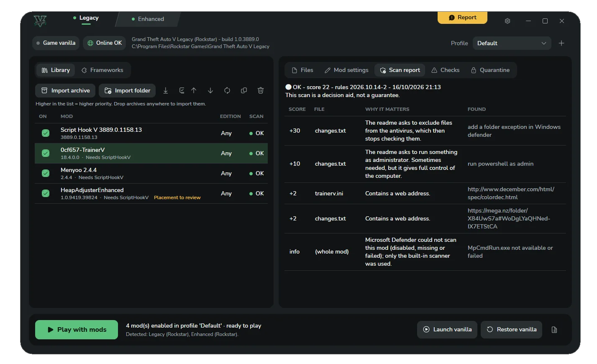Click the 'Placement to review' warning text
The width and height of the screenshot is (597, 364).
(177, 197)
